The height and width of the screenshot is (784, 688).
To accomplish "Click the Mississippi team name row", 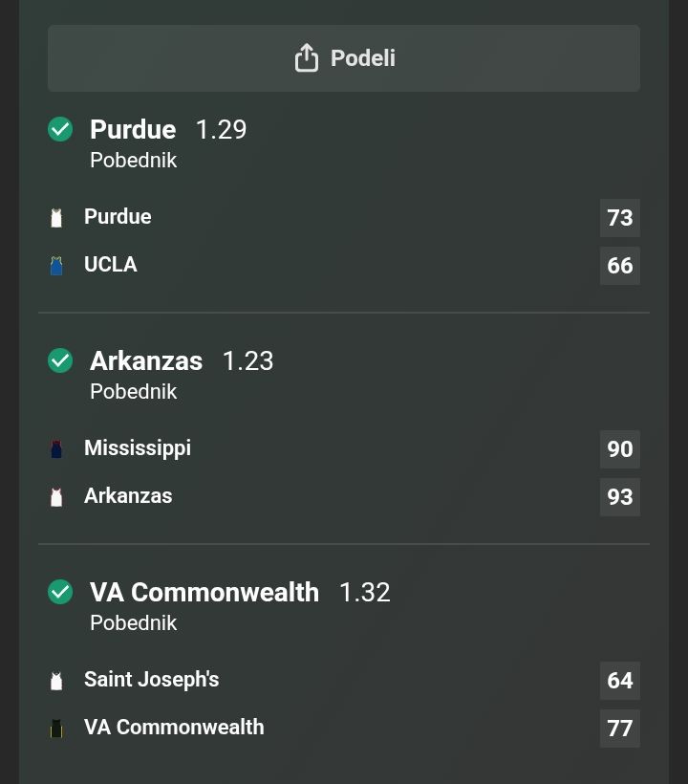I will coord(138,448).
